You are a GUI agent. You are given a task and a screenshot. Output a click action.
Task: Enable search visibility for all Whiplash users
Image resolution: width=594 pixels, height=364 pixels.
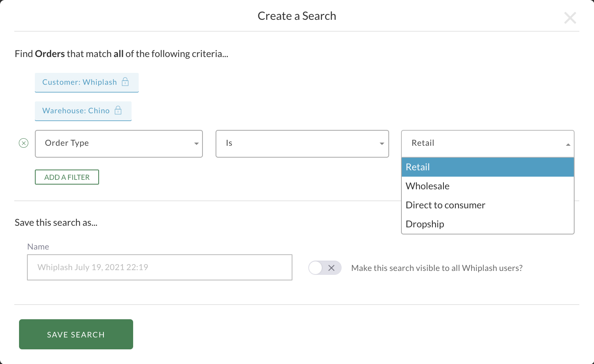[x=325, y=268]
